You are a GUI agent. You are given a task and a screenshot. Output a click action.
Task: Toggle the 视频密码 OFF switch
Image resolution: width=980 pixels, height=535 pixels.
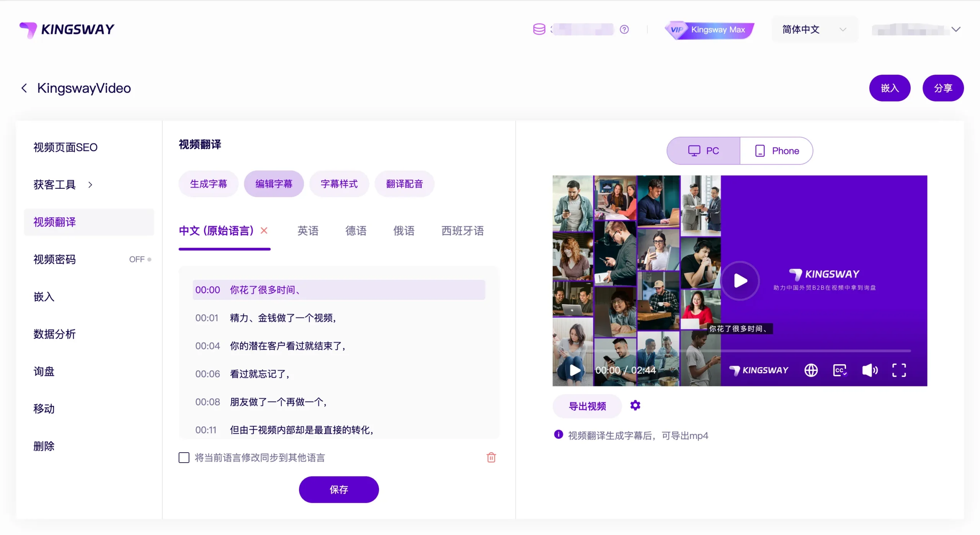140,259
